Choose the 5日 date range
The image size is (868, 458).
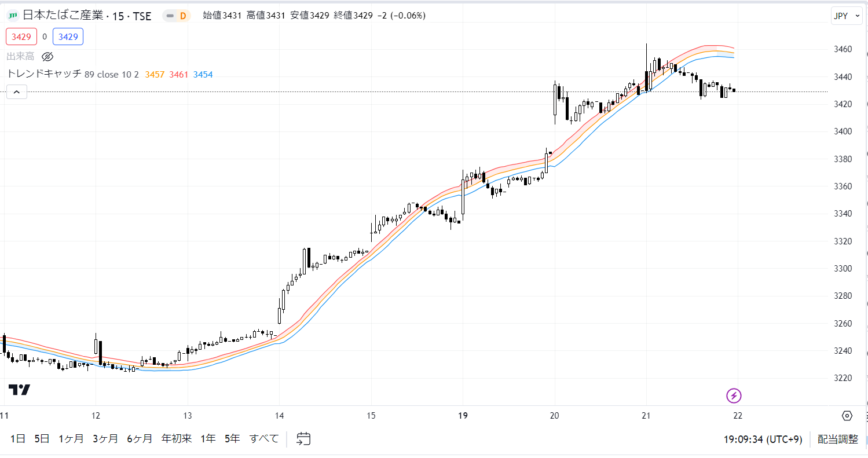[42, 438]
